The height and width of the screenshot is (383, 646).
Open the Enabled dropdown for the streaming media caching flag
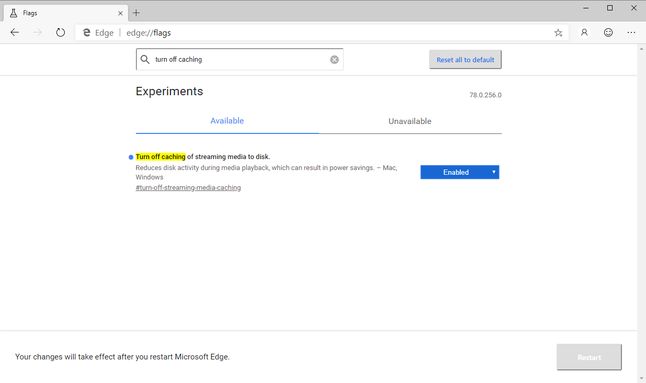click(460, 172)
